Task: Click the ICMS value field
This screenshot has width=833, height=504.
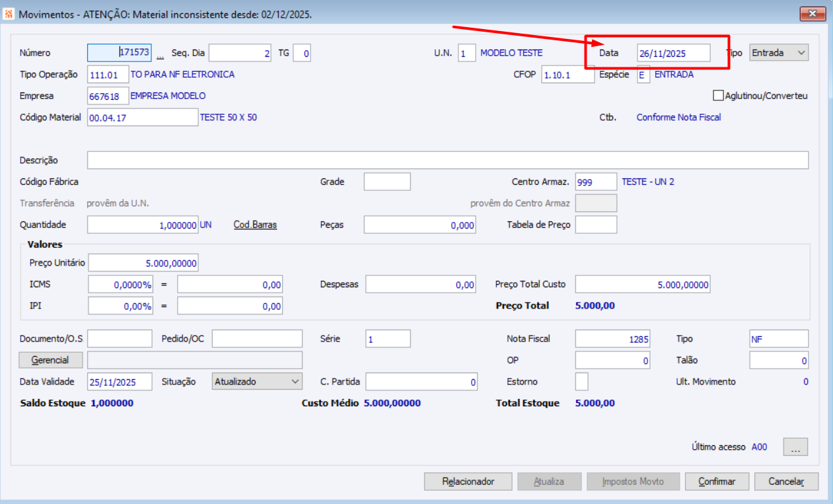Action: pyautogui.click(x=230, y=284)
